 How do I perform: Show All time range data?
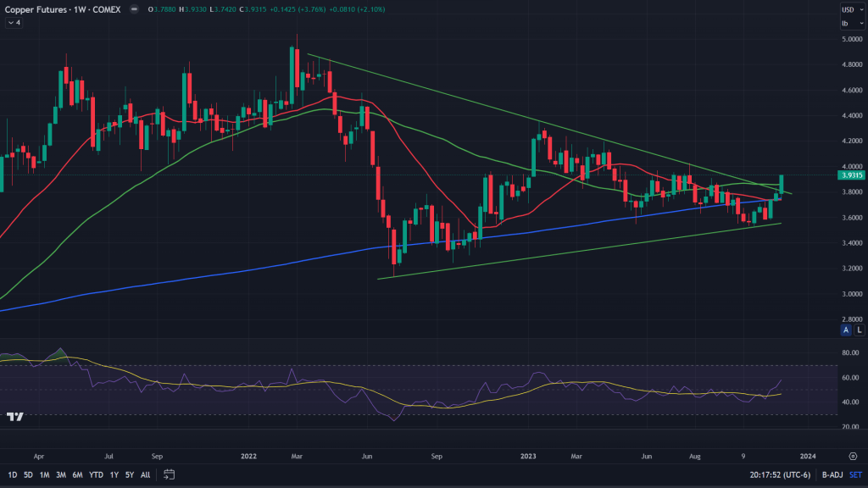(x=145, y=474)
